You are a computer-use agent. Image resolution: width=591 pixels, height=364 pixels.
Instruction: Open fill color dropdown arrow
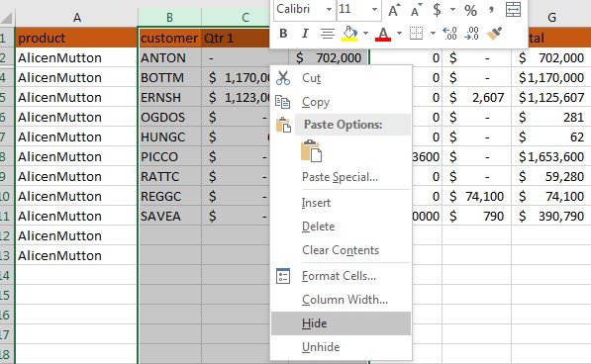click(365, 34)
